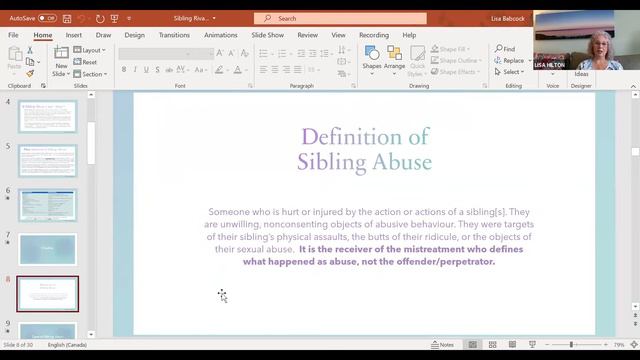Toggle Underline formatting
640x360 pixels.
(x=146, y=70)
